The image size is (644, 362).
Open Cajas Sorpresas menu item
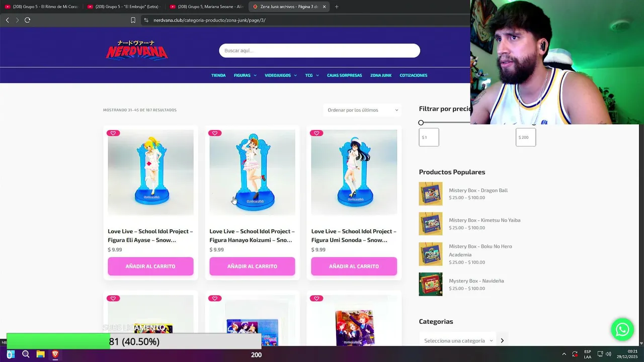point(345,75)
